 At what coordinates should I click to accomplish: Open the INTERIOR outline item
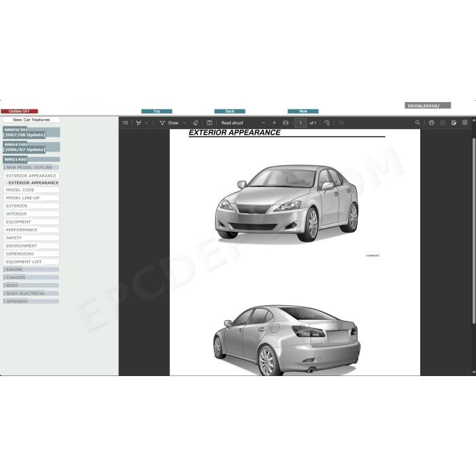coord(31,214)
